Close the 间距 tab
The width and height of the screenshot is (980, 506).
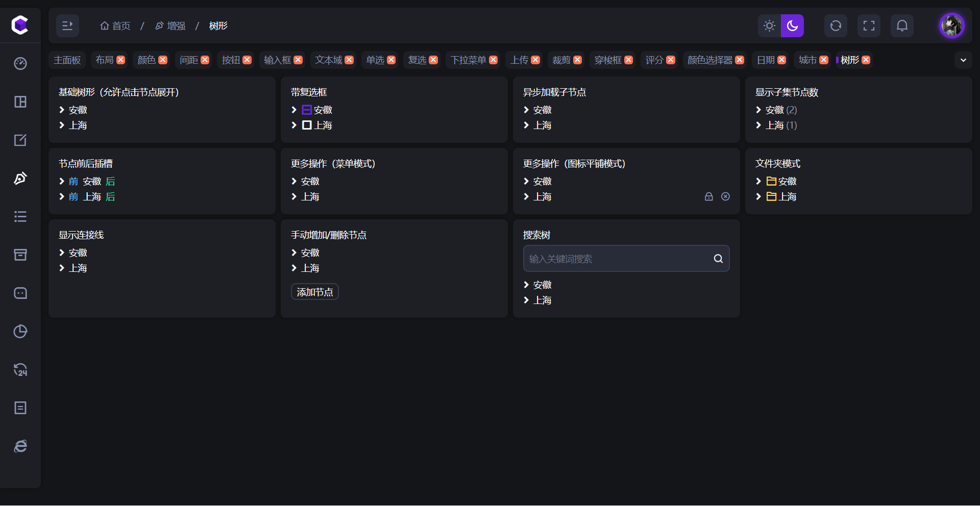tap(205, 60)
